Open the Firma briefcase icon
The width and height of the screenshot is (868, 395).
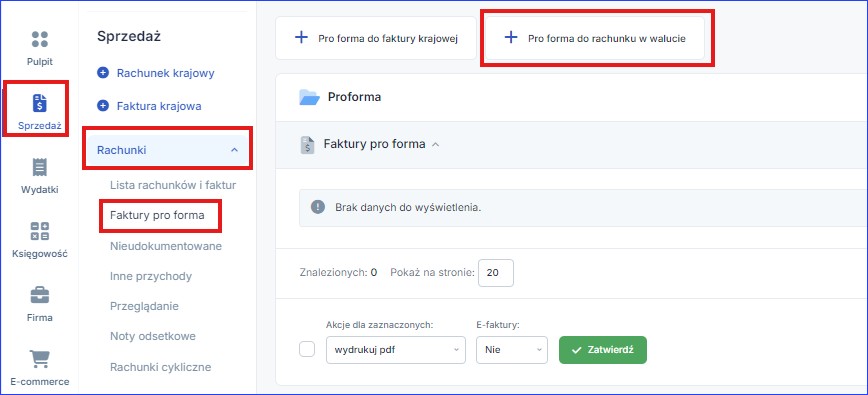[x=40, y=295]
